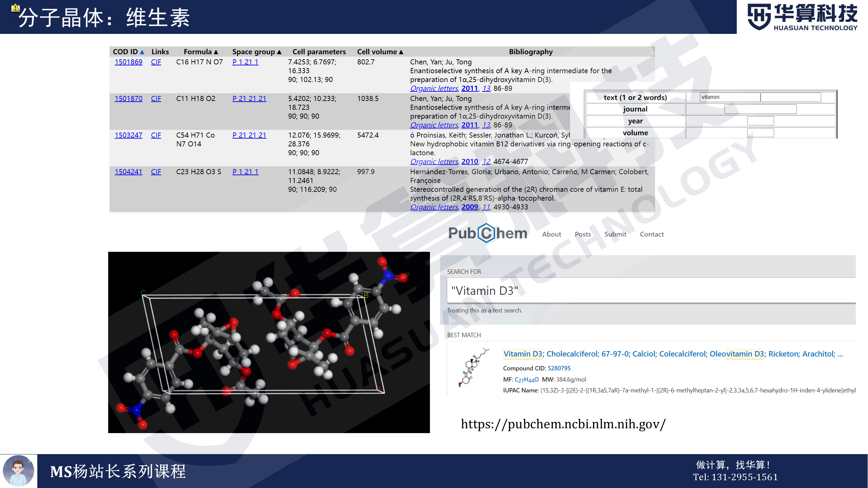Open COD entry 1501869
The width and height of the screenshot is (868, 488).
[x=128, y=62]
